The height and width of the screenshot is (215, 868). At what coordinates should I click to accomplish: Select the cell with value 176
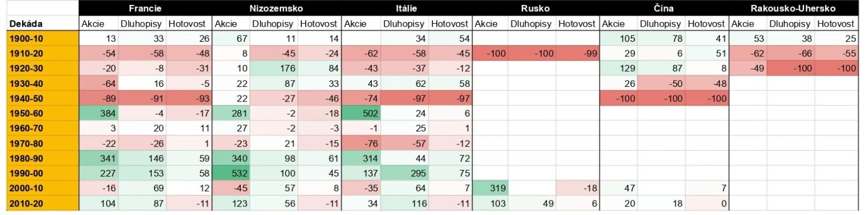274,68
